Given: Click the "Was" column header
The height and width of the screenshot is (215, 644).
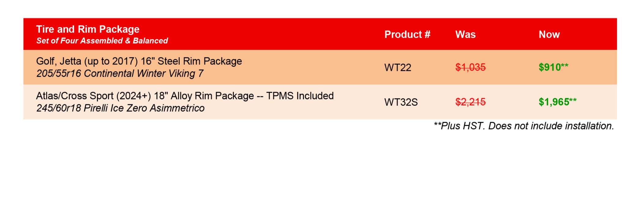Looking at the screenshot, I should click(465, 34).
